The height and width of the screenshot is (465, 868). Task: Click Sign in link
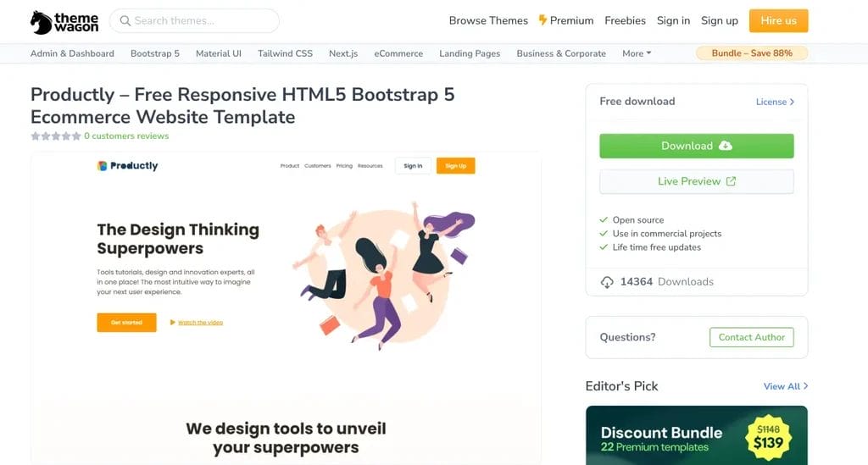[673, 20]
